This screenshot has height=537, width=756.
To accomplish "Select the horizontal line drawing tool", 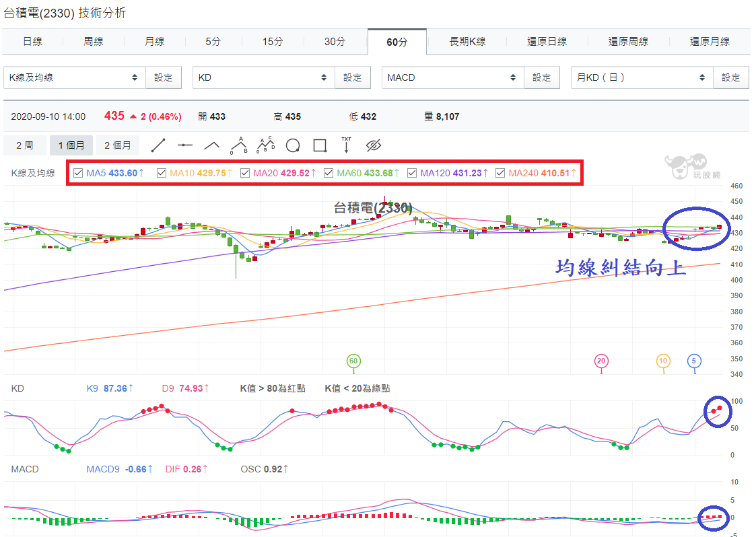I will coord(184,145).
